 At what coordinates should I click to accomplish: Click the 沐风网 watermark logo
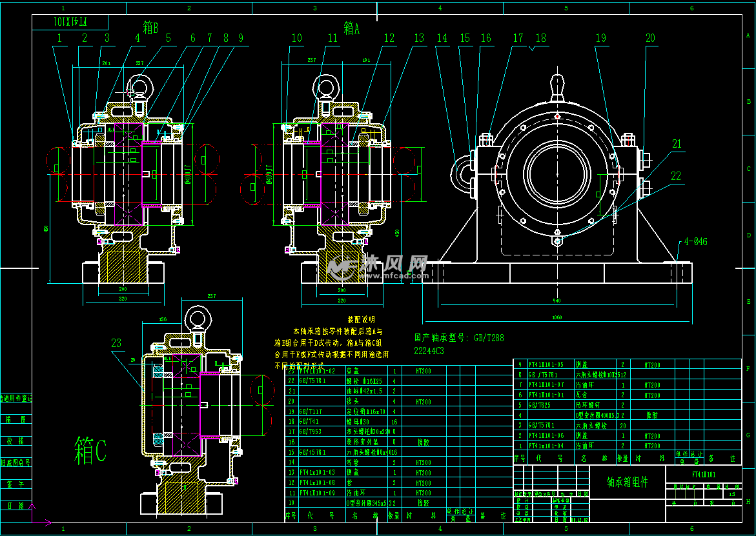tap(377, 266)
